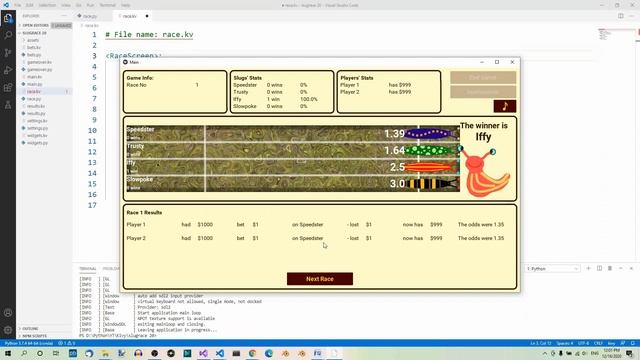Open the Terminal menu in VS Code
The width and height of the screenshot is (640, 360).
click(x=108, y=5)
